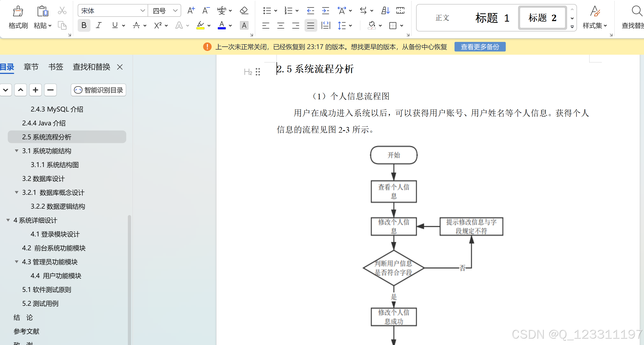Toggle character shading A icon
Screen dimensions: 644x345
(244, 25)
